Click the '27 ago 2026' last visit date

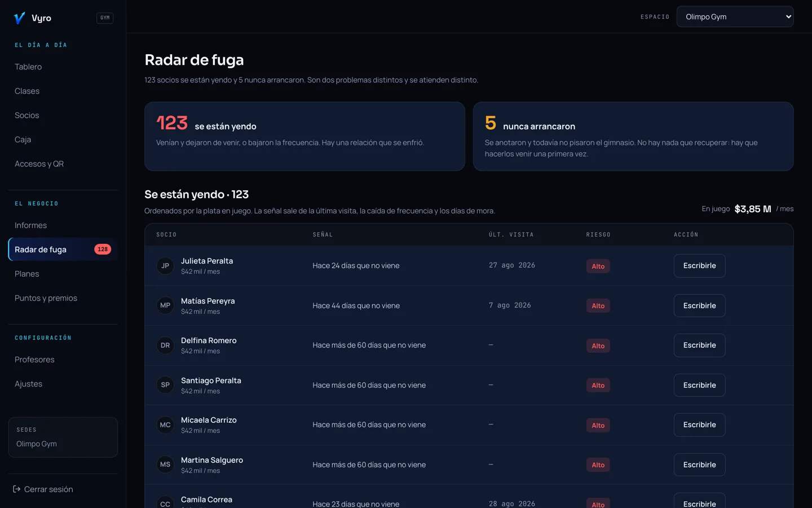512,265
